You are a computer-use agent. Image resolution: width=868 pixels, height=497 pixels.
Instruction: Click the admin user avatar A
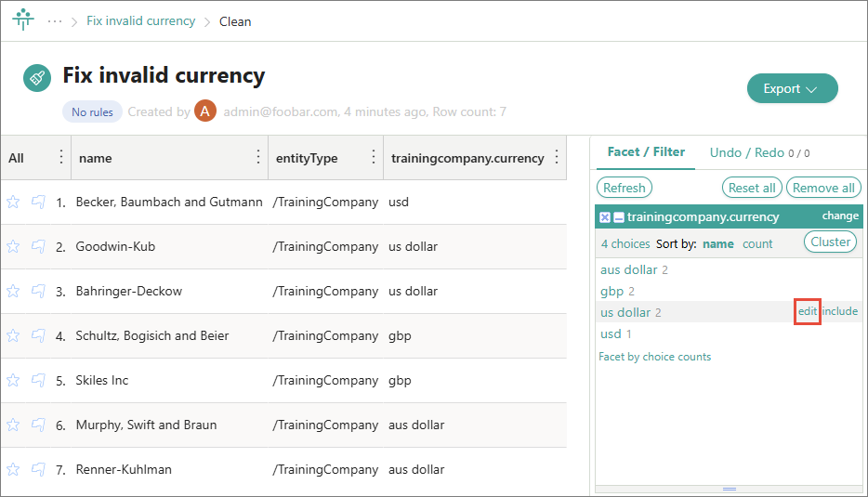204,111
